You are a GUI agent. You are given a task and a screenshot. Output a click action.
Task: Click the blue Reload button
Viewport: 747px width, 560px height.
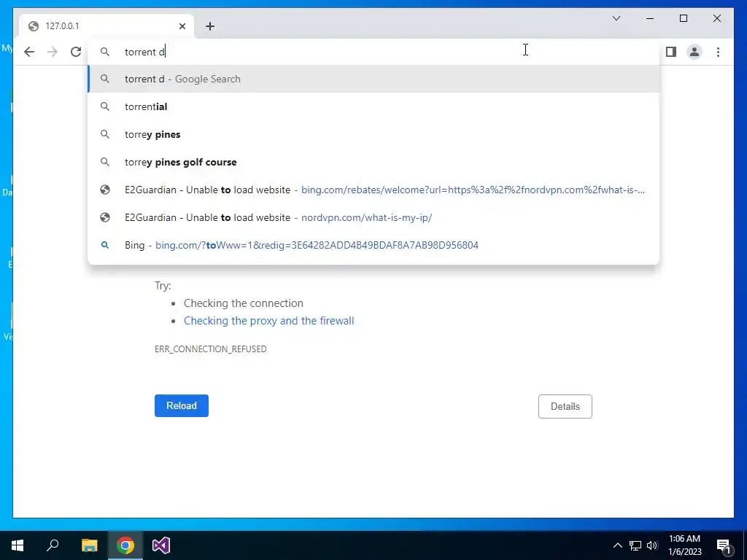pyautogui.click(x=182, y=405)
